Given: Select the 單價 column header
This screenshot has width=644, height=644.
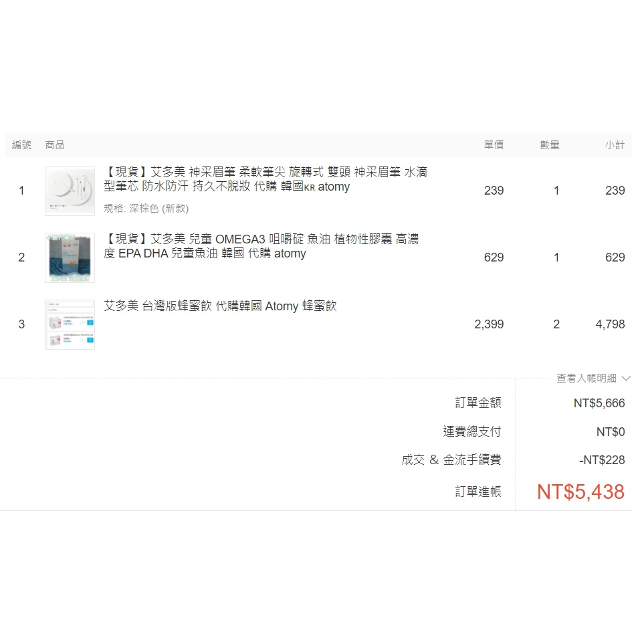Looking at the screenshot, I should [x=494, y=145].
